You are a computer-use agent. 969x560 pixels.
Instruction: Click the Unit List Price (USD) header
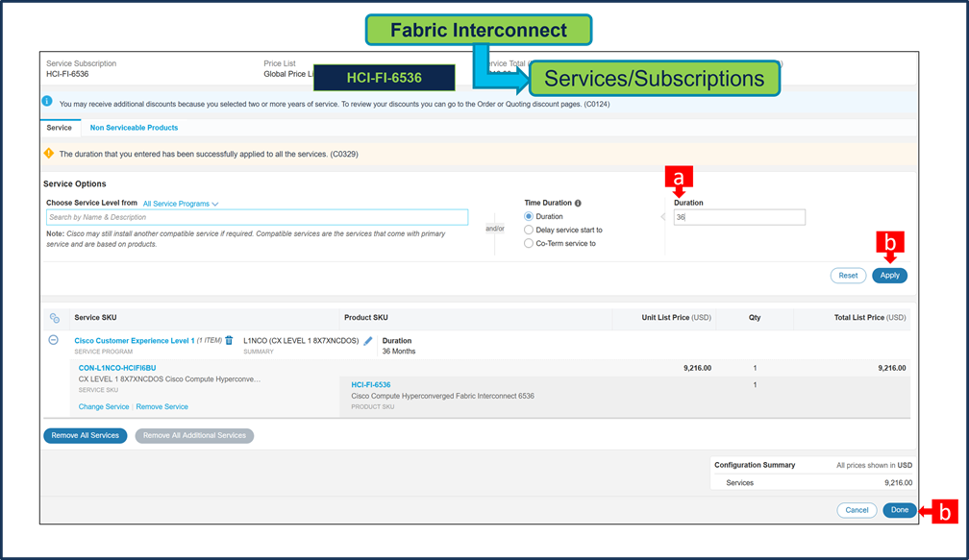tap(676, 317)
